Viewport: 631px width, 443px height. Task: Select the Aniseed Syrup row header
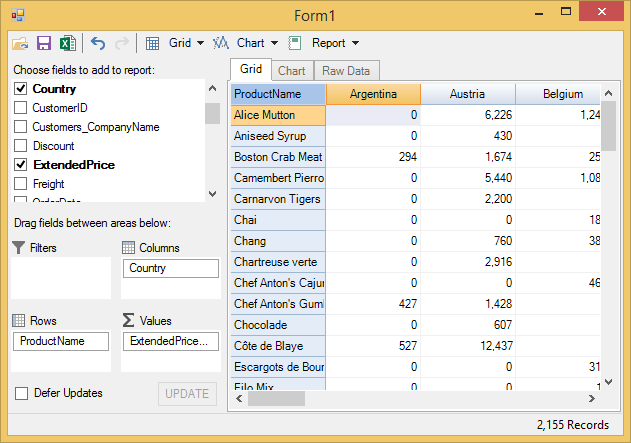pyautogui.click(x=278, y=136)
